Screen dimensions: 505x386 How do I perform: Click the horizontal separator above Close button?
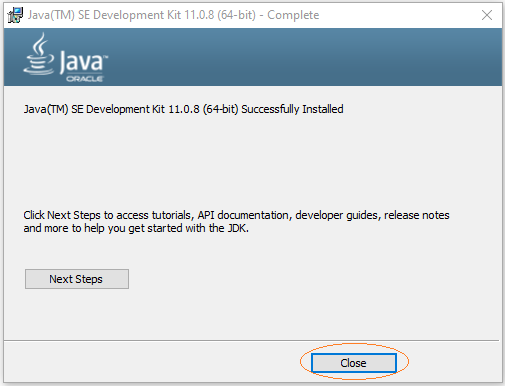(x=252, y=340)
